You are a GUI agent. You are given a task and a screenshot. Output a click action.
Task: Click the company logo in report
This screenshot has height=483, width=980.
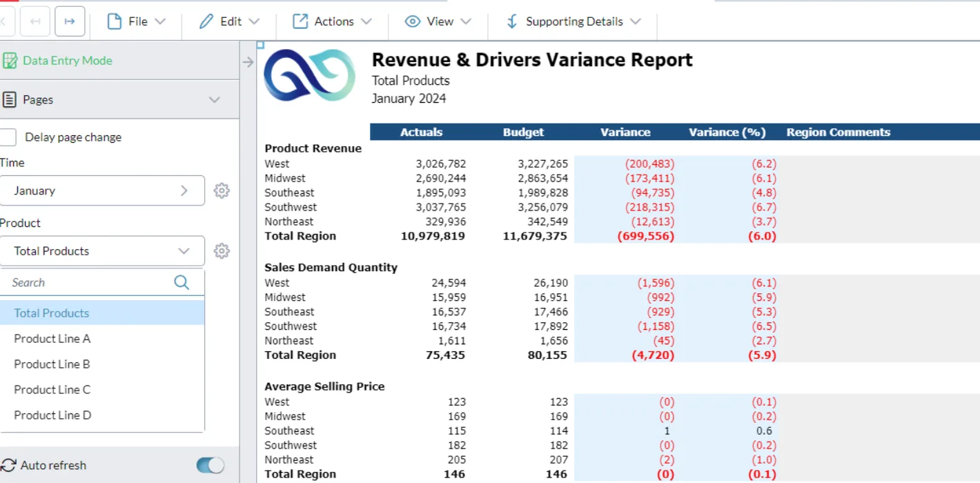309,75
